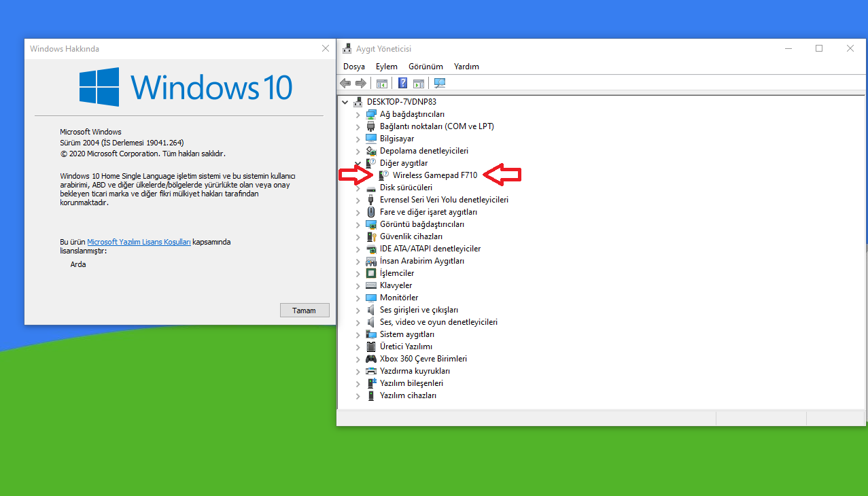Close the Windows Hakkında dialog

(326, 48)
